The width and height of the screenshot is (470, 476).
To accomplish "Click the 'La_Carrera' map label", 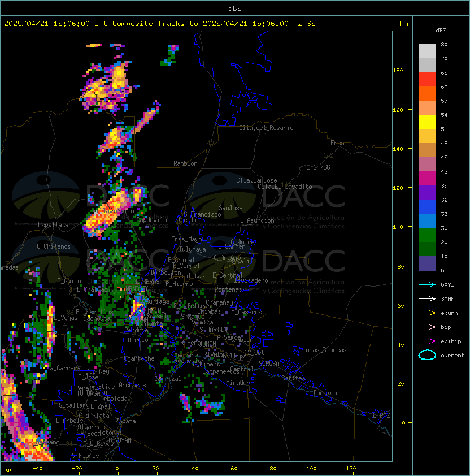I will tap(63, 368).
